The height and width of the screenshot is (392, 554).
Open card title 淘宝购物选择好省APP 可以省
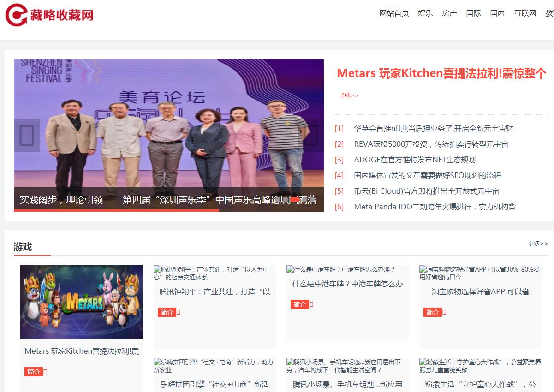[480, 292]
